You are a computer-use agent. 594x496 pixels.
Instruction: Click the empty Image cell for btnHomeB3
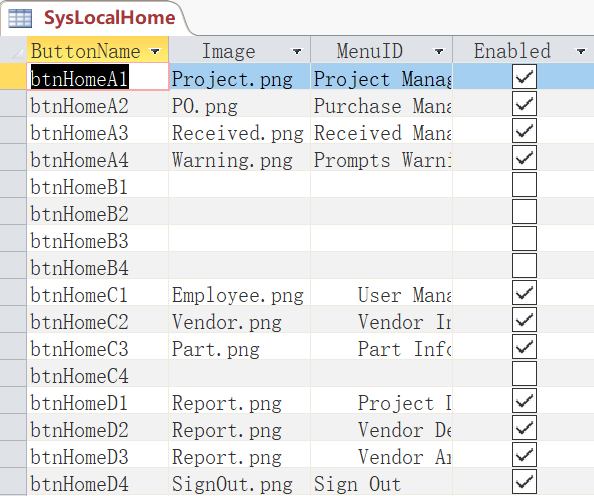point(239,239)
